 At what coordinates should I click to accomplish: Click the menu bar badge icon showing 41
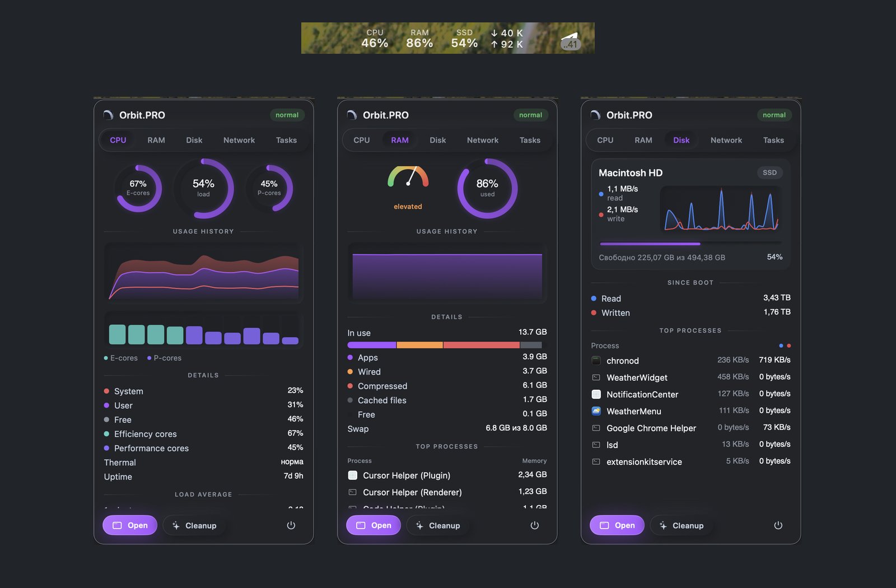570,41
